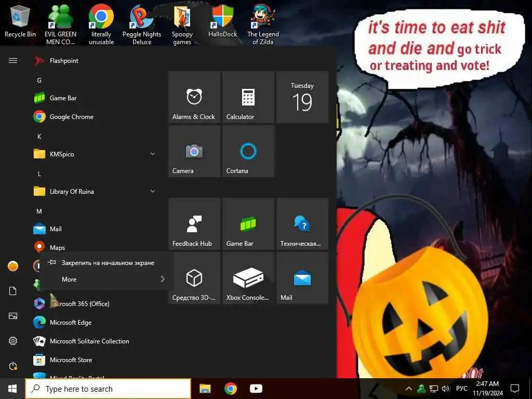The width and height of the screenshot is (532, 399).
Task: Open The Legend of Zilda shortcut
Action: pos(263,24)
